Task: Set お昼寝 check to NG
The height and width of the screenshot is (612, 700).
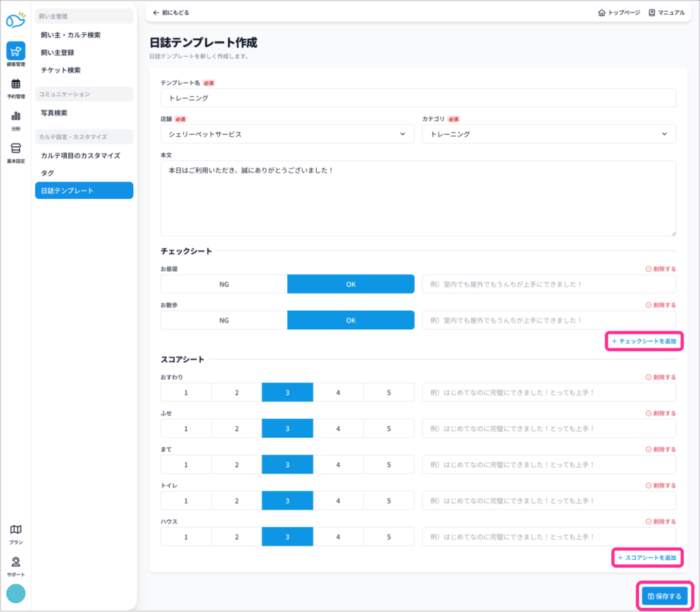Action: pyautogui.click(x=224, y=284)
